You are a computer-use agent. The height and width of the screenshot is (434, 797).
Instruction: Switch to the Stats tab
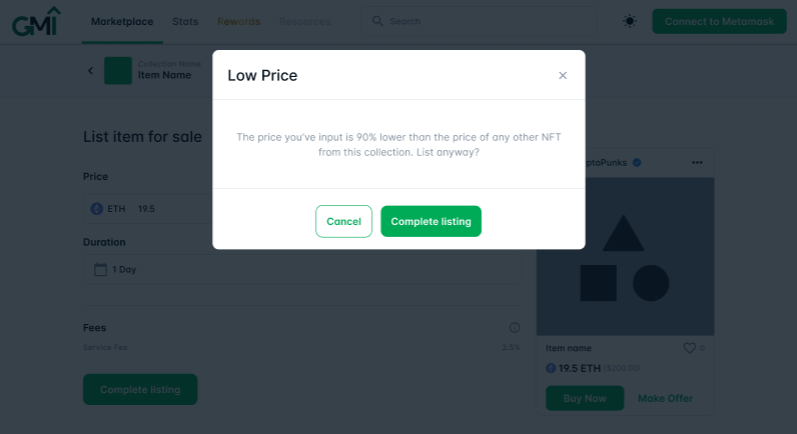tap(185, 21)
